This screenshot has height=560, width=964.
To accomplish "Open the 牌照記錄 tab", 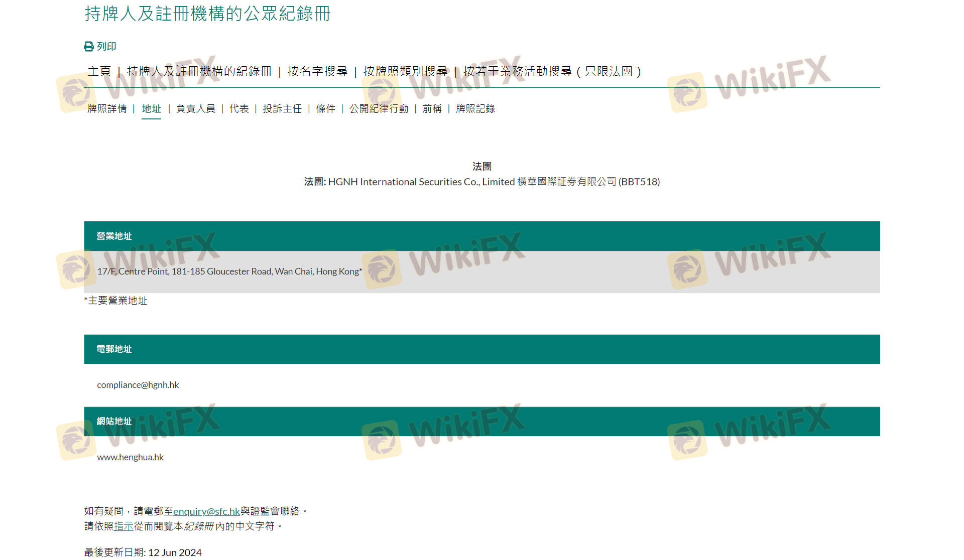I will (x=475, y=109).
